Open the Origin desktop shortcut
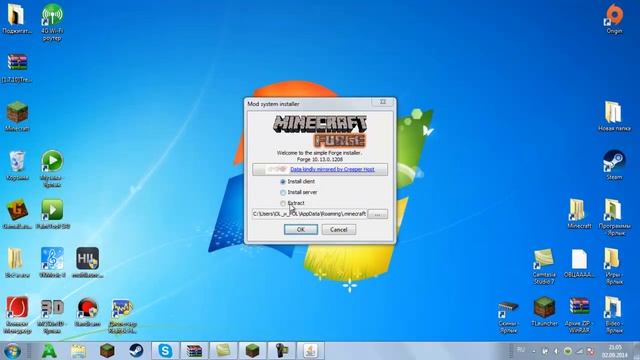This screenshot has width=640, height=360. tap(614, 19)
